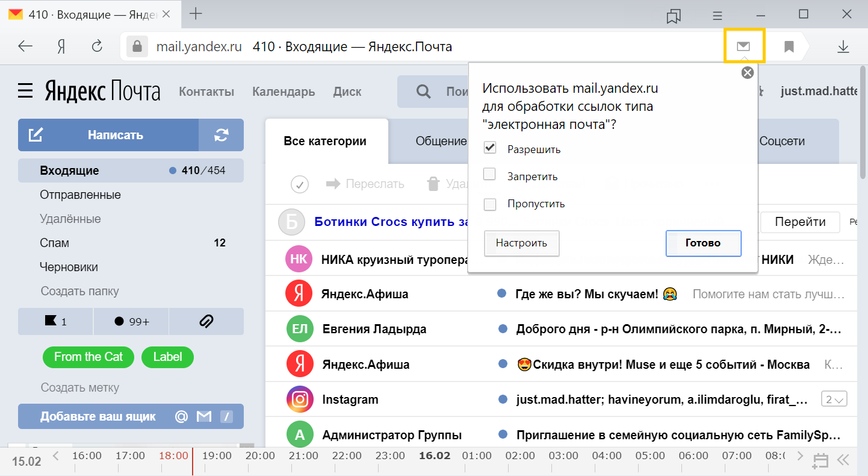868x476 pixels.
Task: Click the ЕЛ avatar of Евгения Ладырда
Action: [x=300, y=329]
